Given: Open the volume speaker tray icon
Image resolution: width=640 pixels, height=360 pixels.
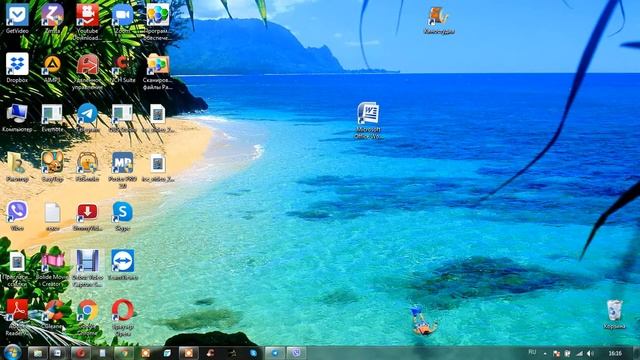Looking at the screenshot, I should (590, 353).
